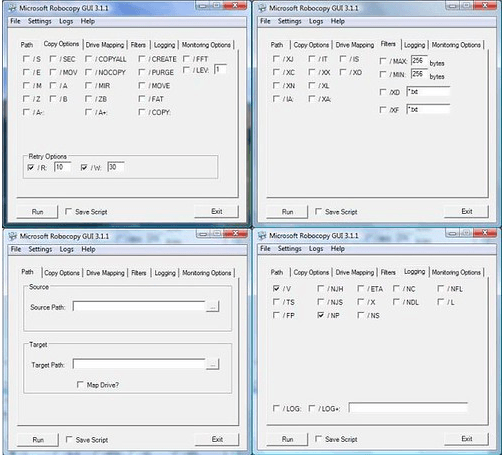Screen dimensions: 502x456
Task: Tick the /MIN: checkbox on Filters tab
Action: tap(383, 74)
